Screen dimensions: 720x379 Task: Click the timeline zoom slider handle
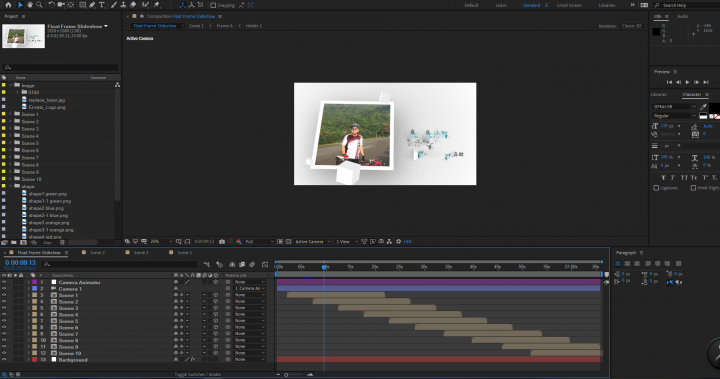286,375
